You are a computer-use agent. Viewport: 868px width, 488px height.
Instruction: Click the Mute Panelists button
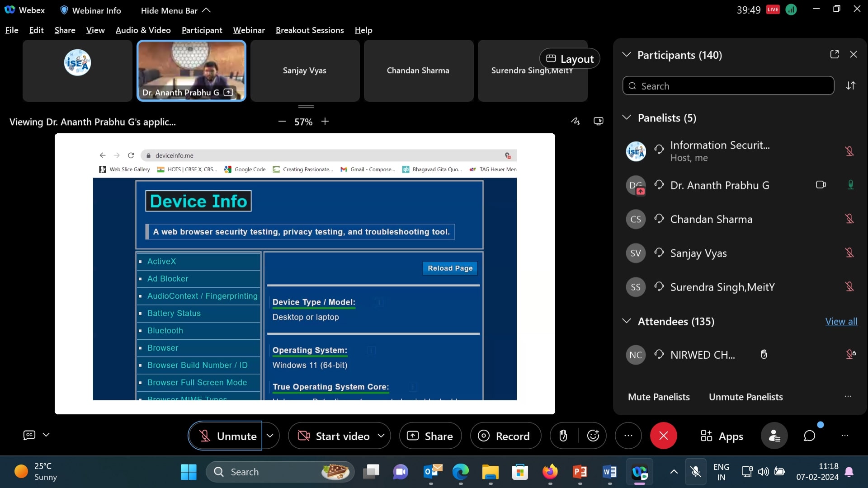click(658, 397)
